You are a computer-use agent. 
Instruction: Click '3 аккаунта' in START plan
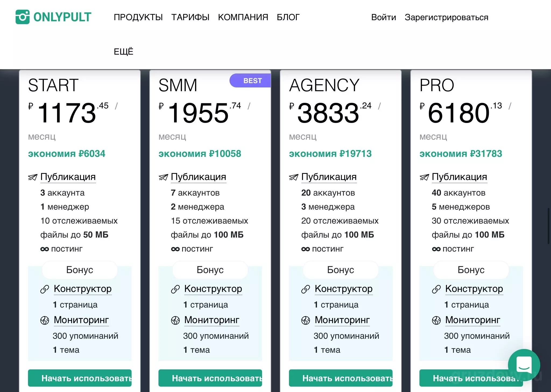point(62,193)
